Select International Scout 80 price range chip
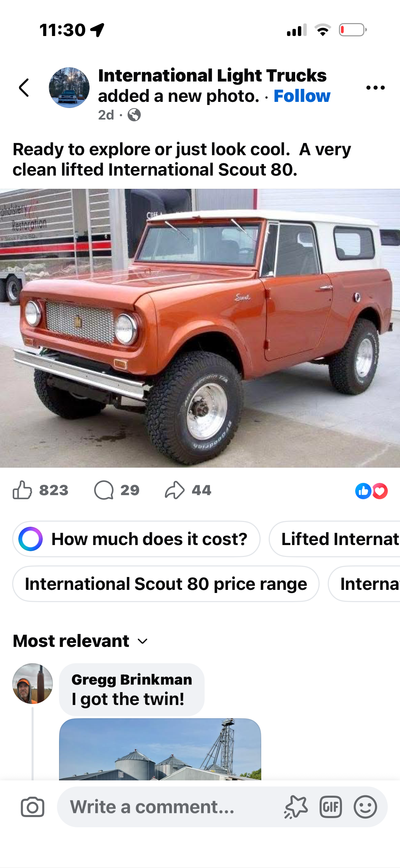The width and height of the screenshot is (400, 868). tap(166, 584)
